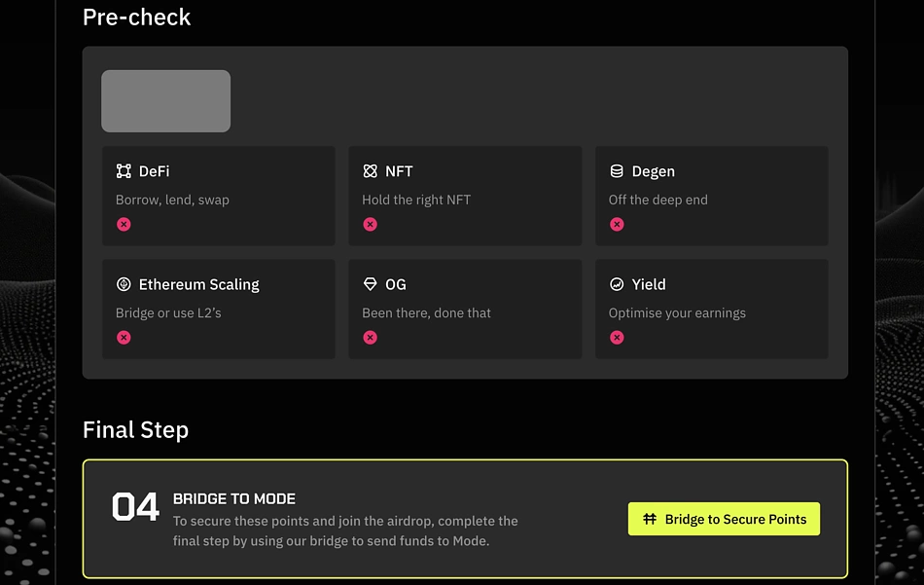Click the red X status under Degen

pos(617,224)
